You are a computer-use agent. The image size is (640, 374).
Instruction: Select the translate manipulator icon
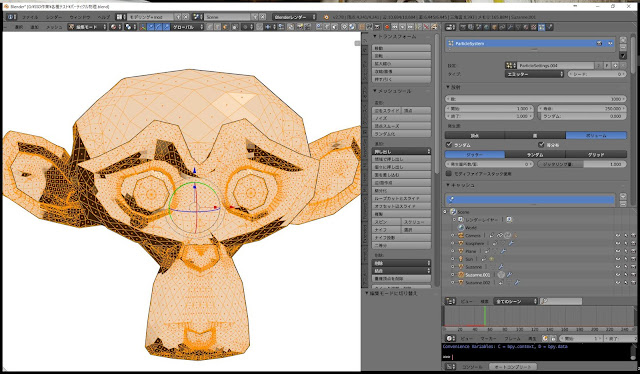pyautogui.click(x=150, y=27)
